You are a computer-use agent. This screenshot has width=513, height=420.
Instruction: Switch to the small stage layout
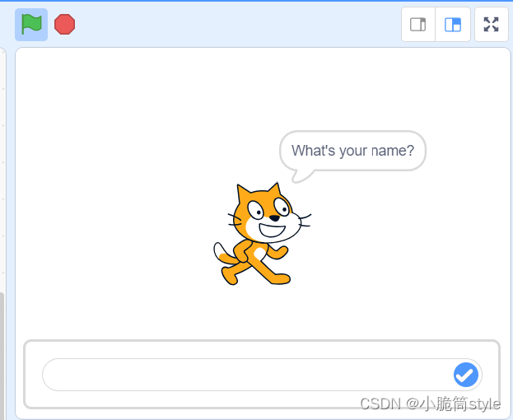point(418,25)
